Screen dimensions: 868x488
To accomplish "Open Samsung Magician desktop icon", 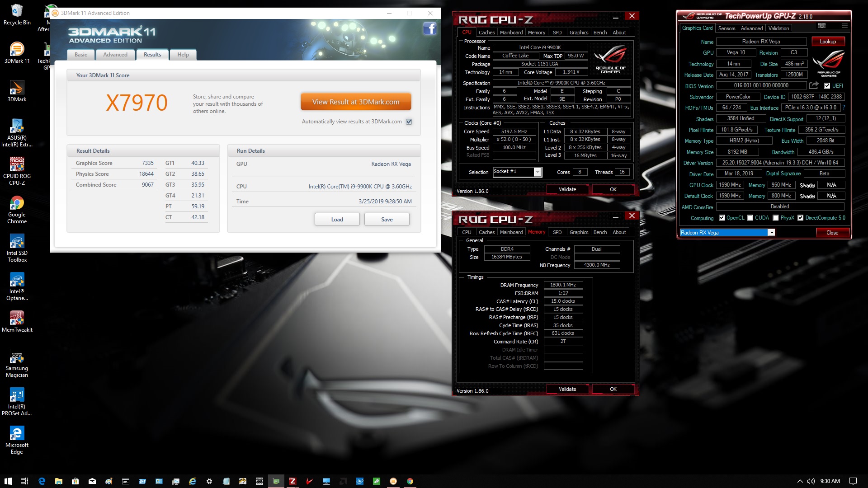I will [17, 364].
